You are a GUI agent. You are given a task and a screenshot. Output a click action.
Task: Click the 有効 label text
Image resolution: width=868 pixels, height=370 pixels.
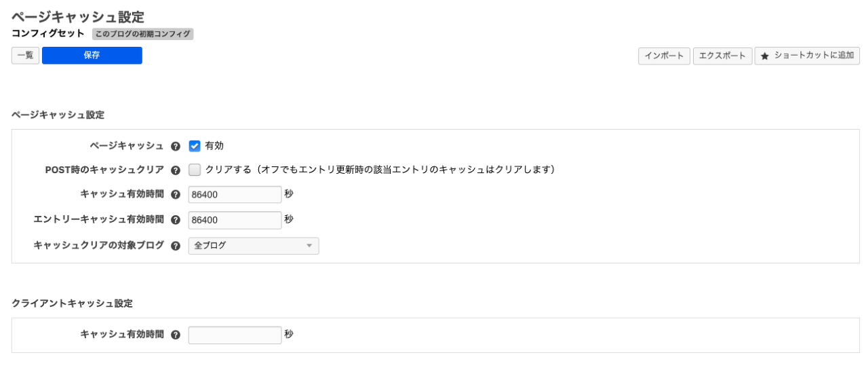point(214,145)
